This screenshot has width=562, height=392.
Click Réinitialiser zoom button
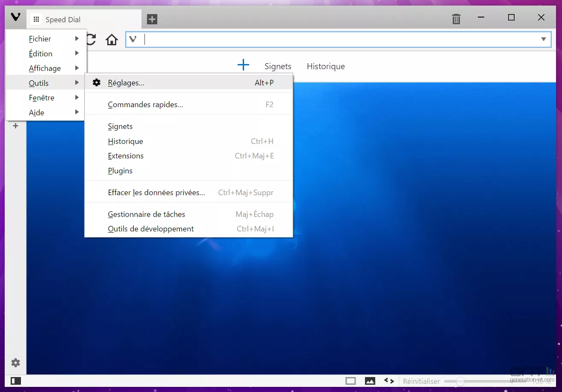tap(421, 381)
